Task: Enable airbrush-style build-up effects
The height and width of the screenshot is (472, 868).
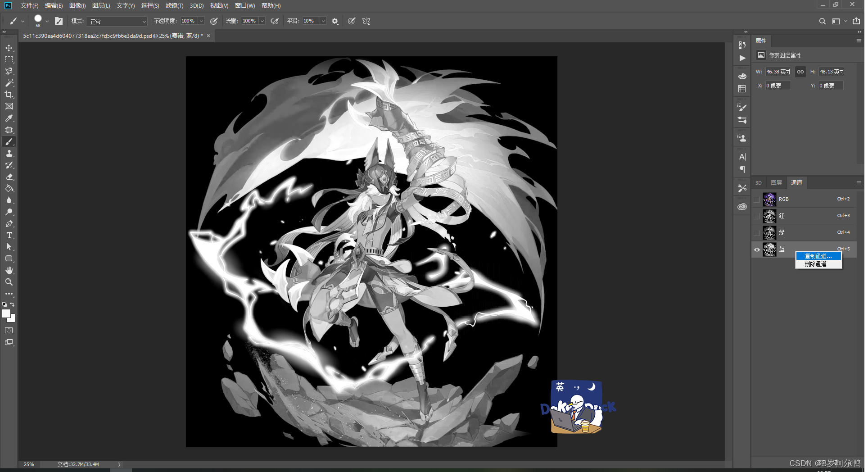Action: click(x=274, y=21)
